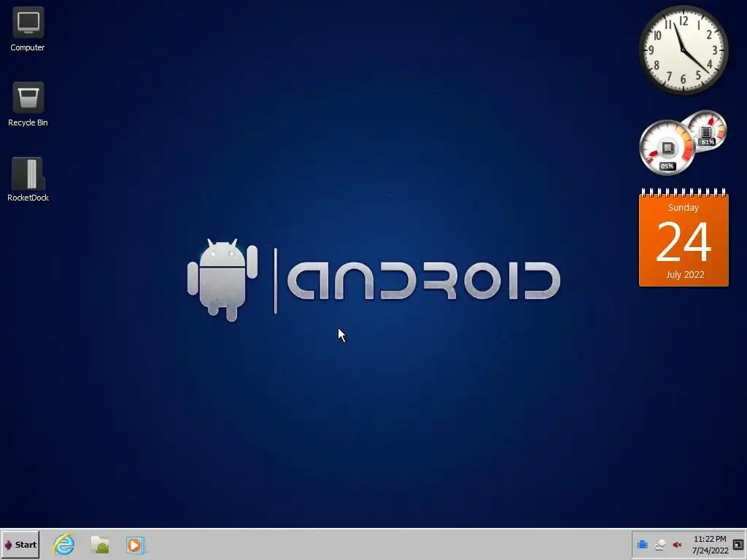Launch the media player taskbar icon
The image size is (747, 560).
(x=135, y=545)
